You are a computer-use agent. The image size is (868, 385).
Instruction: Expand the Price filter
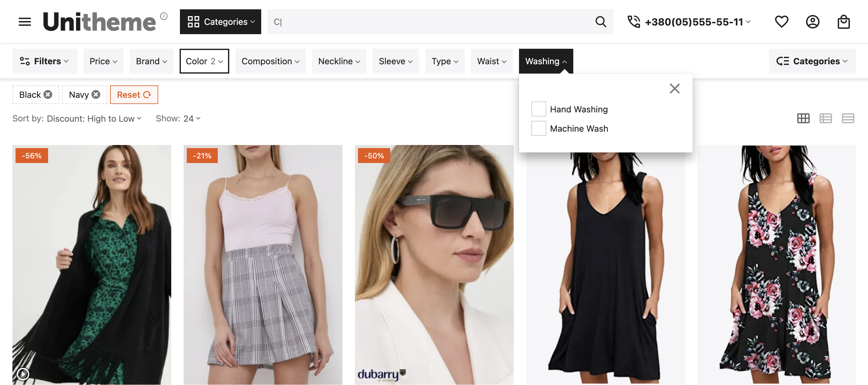(103, 61)
